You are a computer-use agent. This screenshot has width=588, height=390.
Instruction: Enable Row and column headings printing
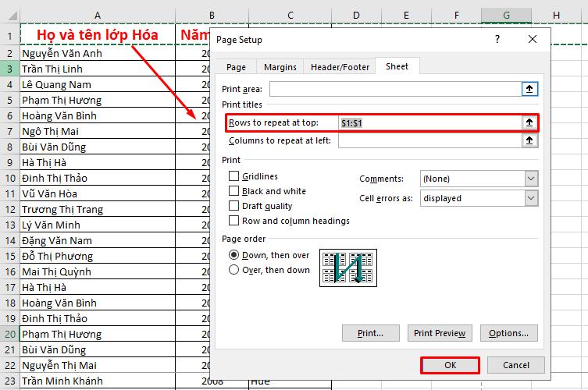tap(233, 220)
